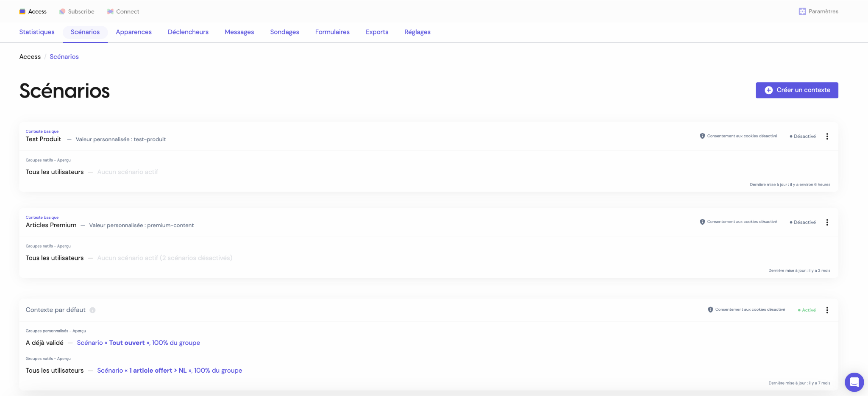Open the Connect product link
The image size is (868, 396).
point(123,11)
